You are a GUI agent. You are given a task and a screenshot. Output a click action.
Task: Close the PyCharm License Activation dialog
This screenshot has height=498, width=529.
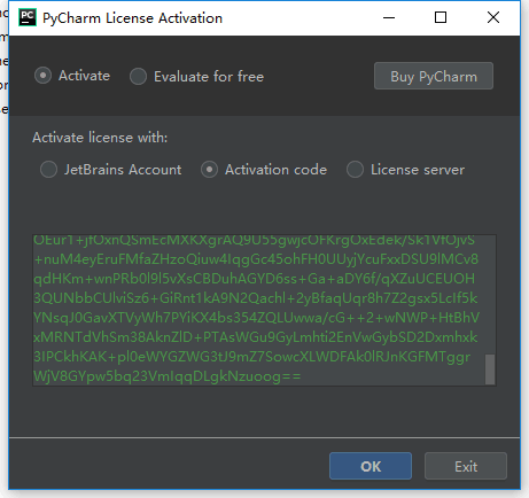point(493,18)
